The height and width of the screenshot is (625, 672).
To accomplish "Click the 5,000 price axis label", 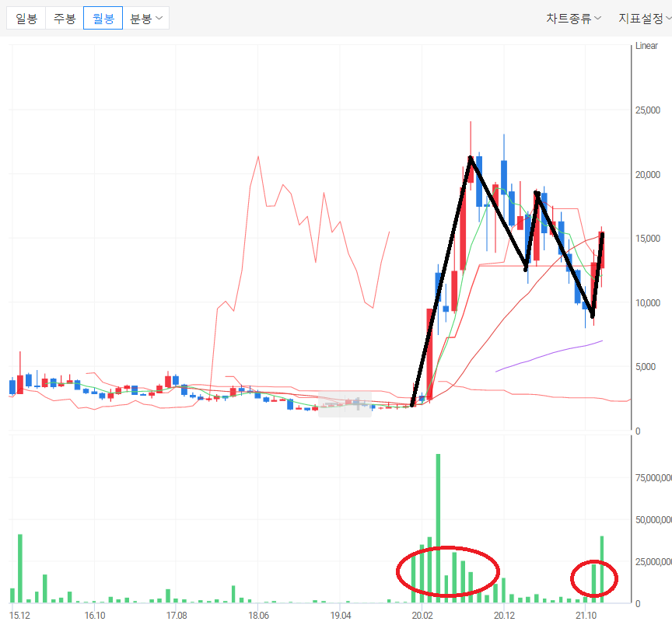I will pyautogui.click(x=646, y=367).
